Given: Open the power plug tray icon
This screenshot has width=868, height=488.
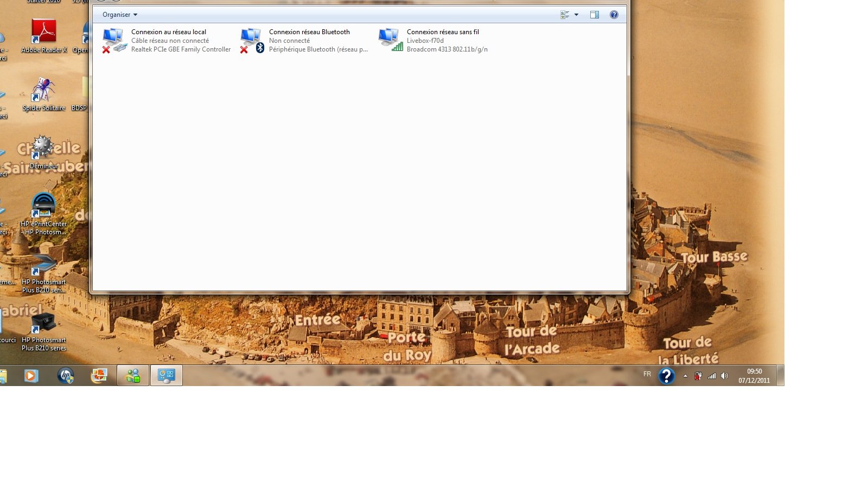Looking at the screenshot, I should coord(698,376).
